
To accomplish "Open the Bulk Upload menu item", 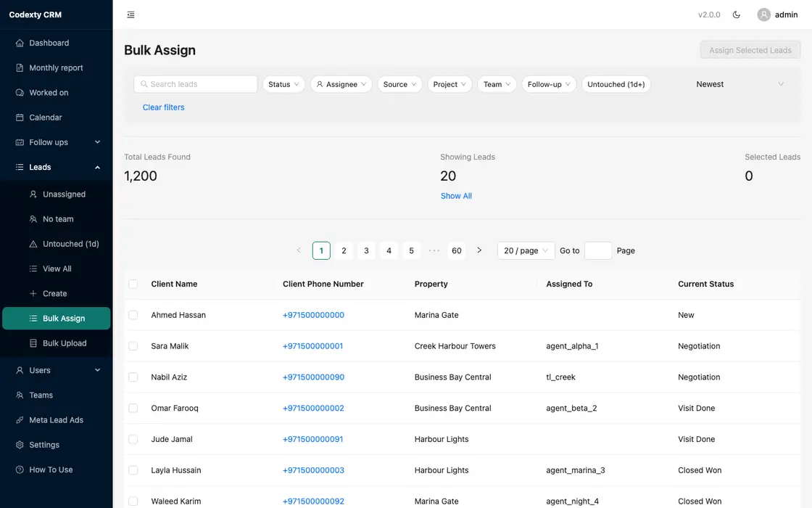I will click(57, 343).
